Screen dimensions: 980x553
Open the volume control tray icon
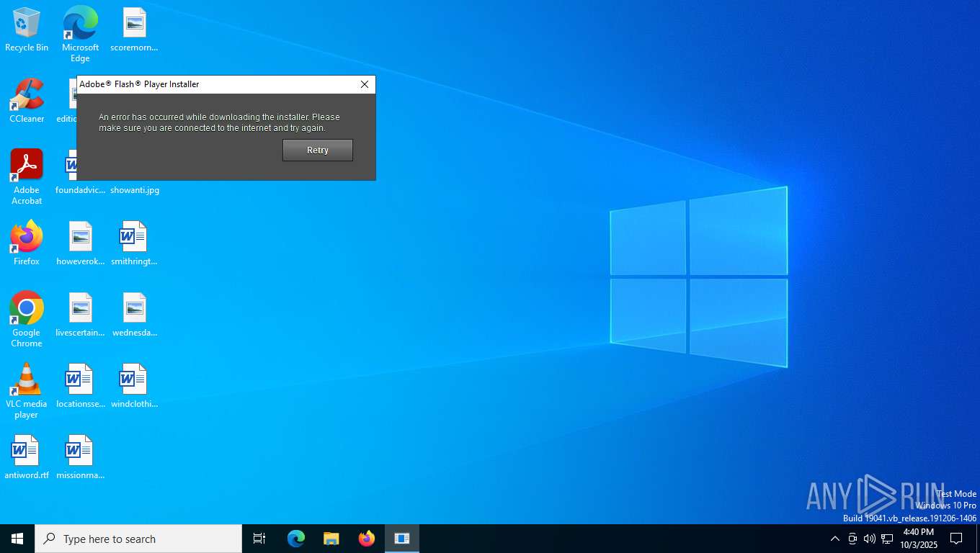[x=870, y=539]
